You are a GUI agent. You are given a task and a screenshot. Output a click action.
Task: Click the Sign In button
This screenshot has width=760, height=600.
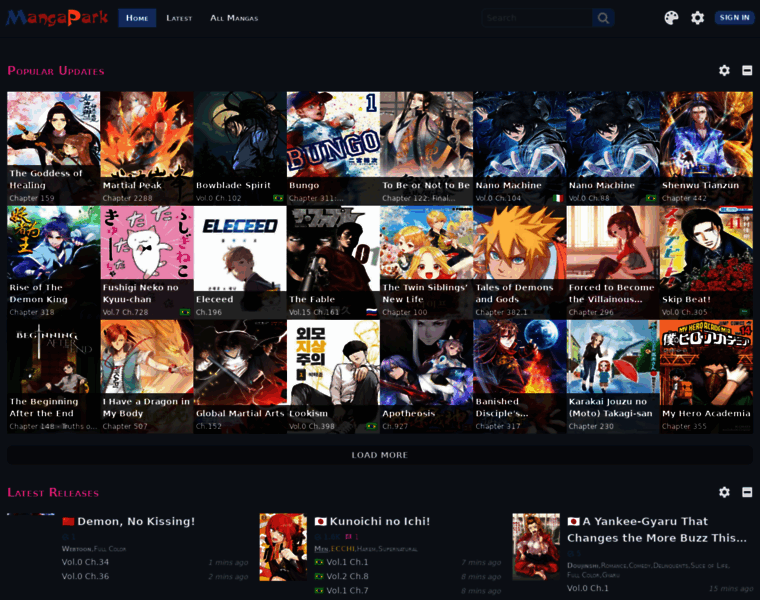tap(734, 17)
